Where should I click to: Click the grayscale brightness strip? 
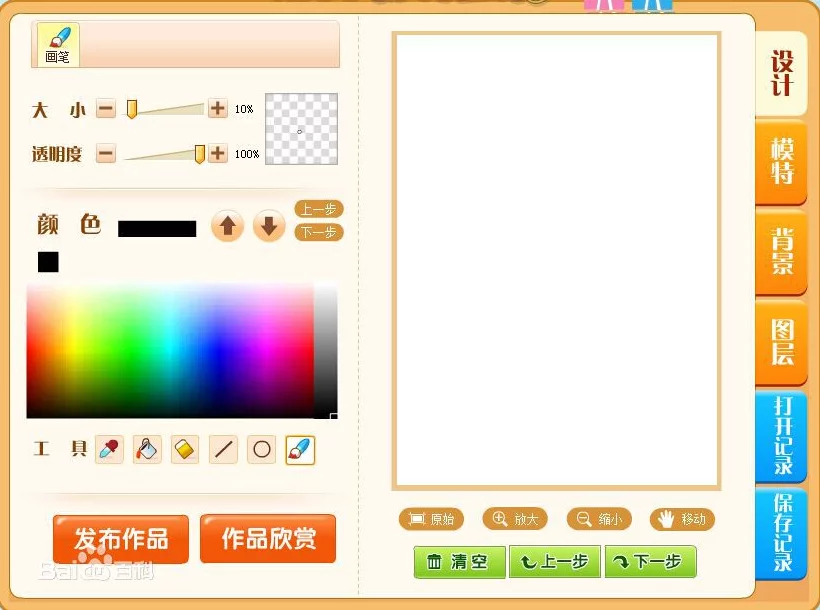[325, 351]
